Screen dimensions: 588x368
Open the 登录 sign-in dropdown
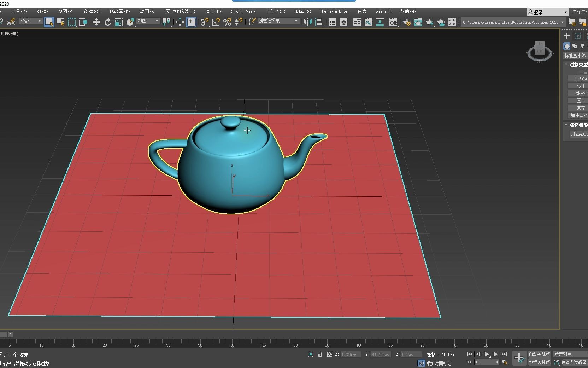(548, 12)
